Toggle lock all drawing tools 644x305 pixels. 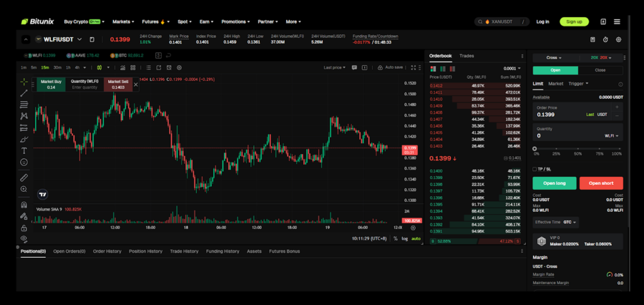click(24, 228)
